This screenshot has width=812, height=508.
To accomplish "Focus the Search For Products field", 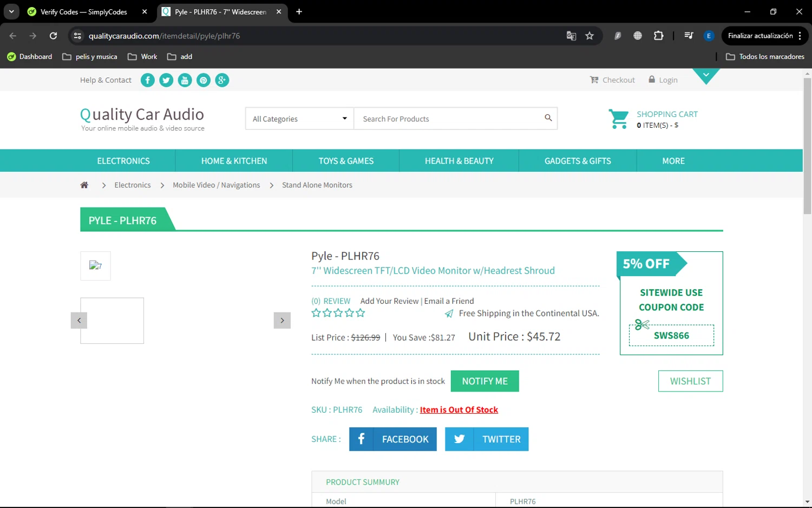I will pos(449,119).
